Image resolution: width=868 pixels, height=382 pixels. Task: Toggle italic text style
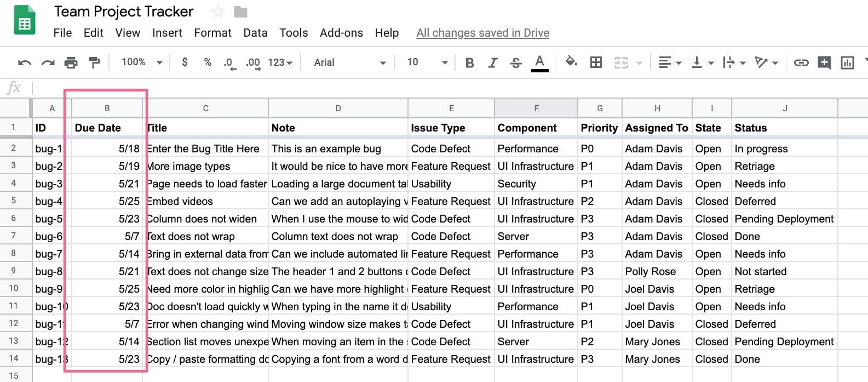[x=493, y=62]
